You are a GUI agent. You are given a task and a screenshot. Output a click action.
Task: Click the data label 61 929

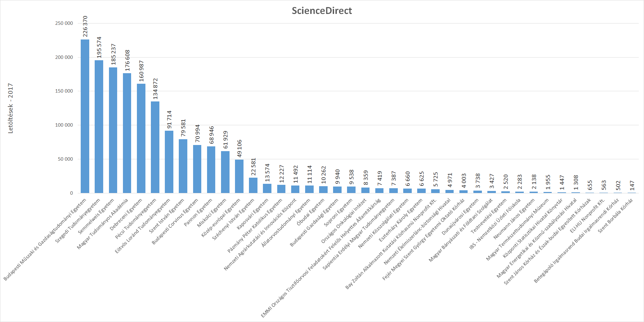pos(225,140)
